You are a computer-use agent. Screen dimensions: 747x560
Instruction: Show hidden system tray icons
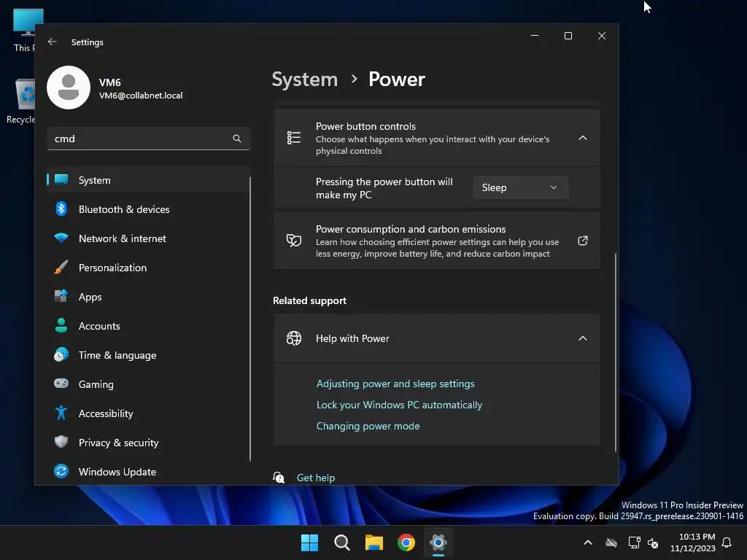[x=588, y=542]
